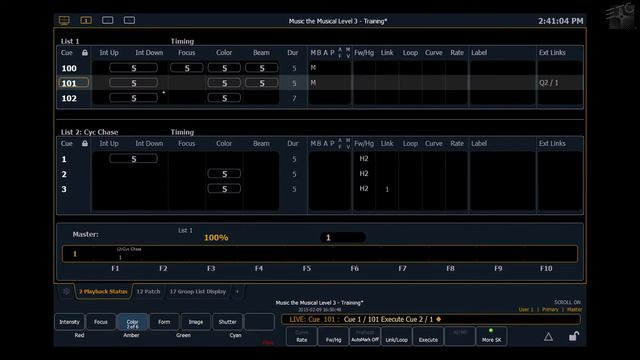This screenshot has width=640, height=360.
Task: Select monitor 1 icon in top bar
Action: click(x=86, y=20)
